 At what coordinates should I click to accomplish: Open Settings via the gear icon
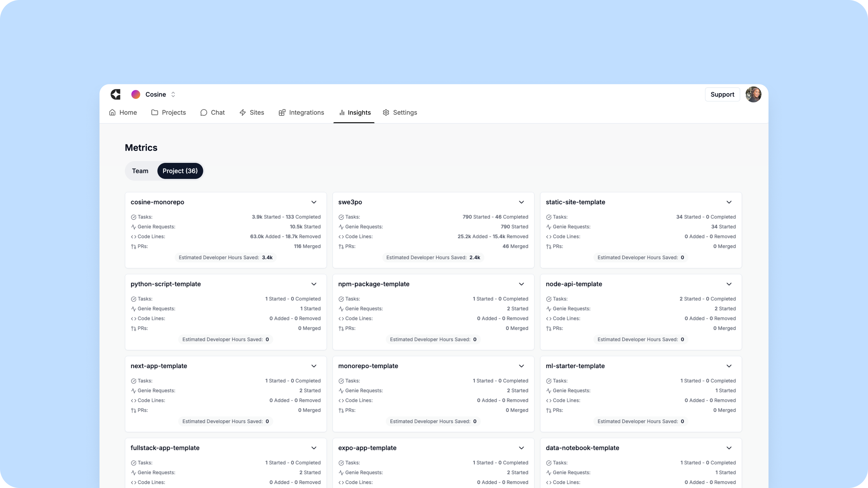(386, 113)
